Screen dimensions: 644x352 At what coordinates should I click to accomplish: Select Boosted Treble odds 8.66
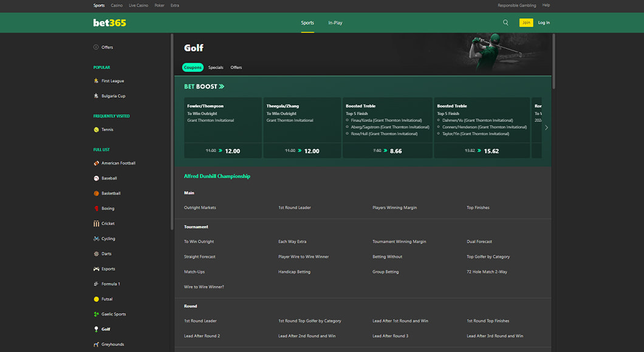pyautogui.click(x=387, y=151)
